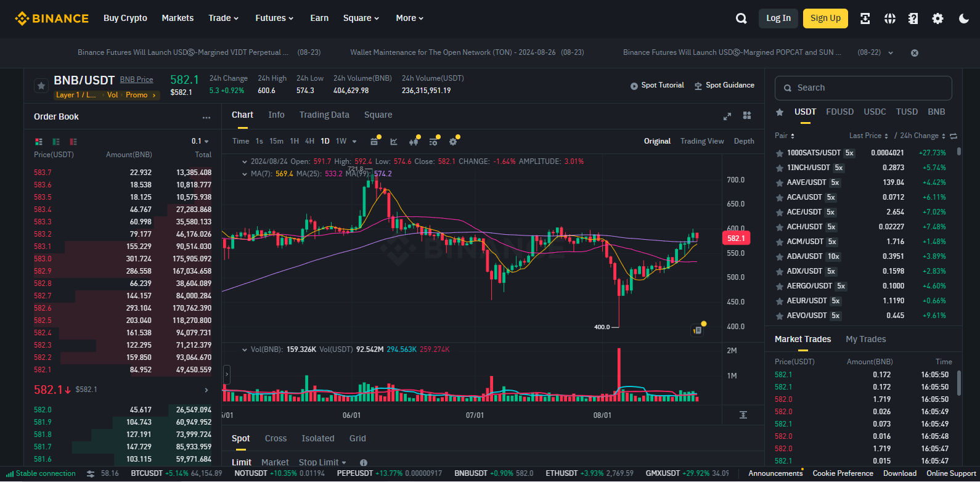Collapse the Vol(BNB) indicator chevron
Screen dimensions: 980x482
click(245, 349)
